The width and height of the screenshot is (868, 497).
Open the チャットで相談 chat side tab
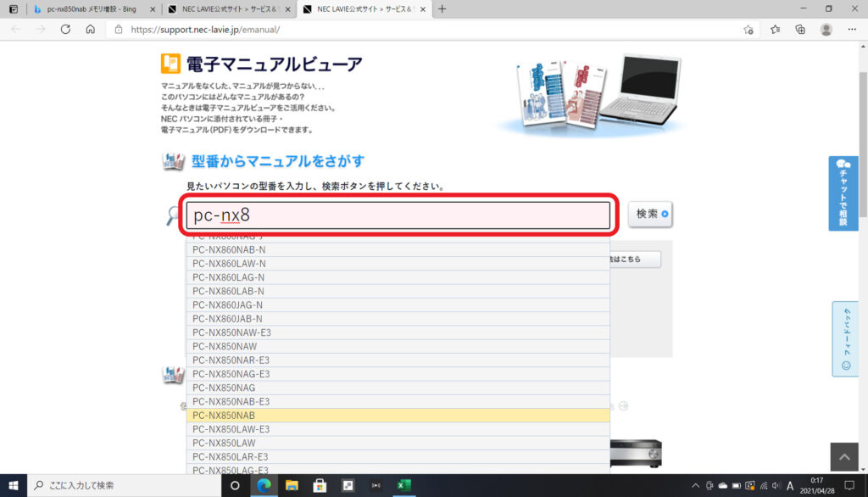tap(843, 193)
